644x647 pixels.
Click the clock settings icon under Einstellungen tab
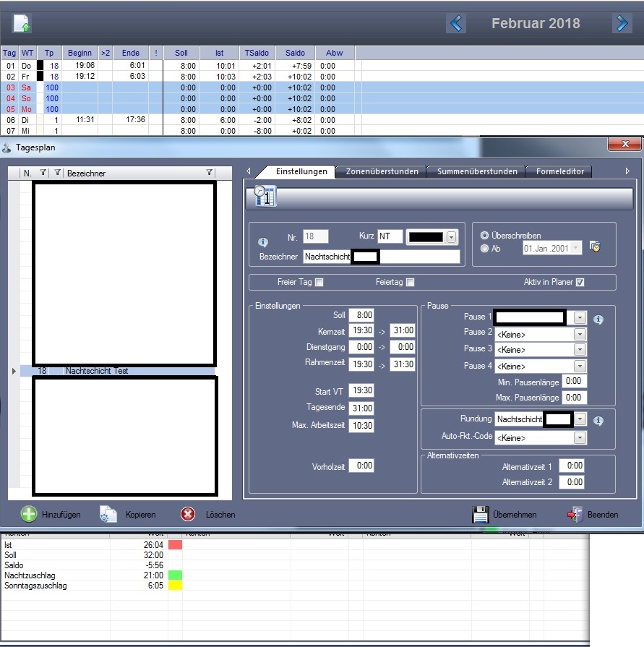265,198
